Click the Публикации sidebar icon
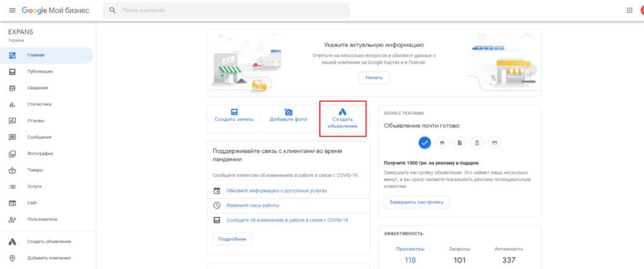644x269 pixels. coord(13,72)
